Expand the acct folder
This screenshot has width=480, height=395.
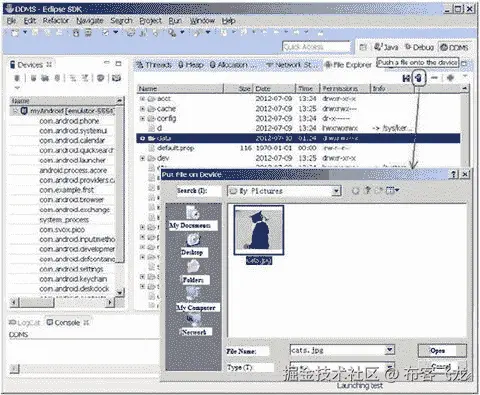point(142,99)
